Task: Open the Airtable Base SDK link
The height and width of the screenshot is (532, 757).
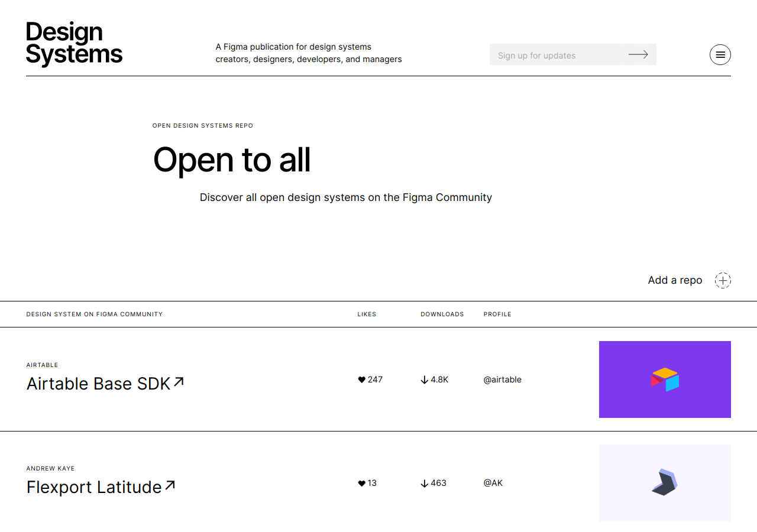Action: [105, 384]
